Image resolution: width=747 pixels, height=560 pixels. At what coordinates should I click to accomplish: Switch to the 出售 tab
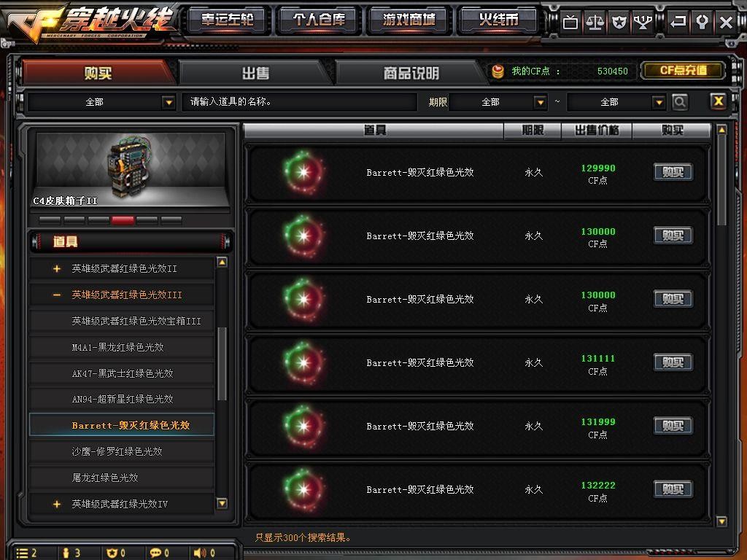(255, 73)
